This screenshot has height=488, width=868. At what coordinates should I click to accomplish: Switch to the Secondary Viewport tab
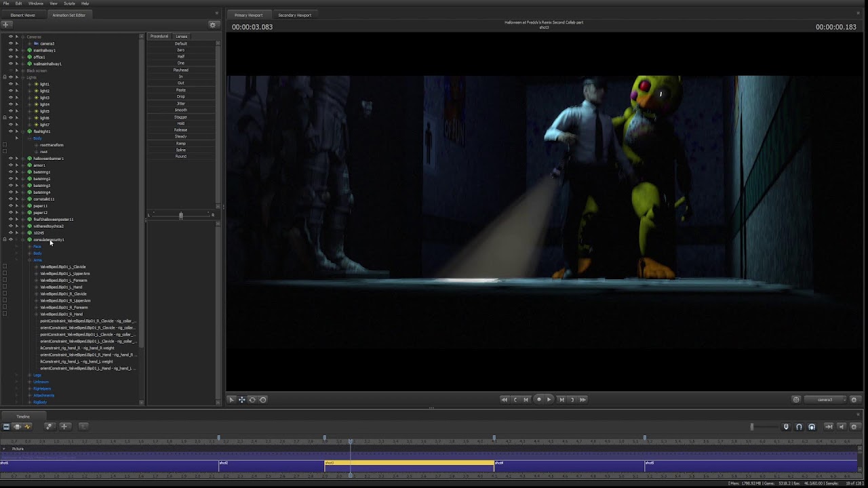(x=294, y=15)
